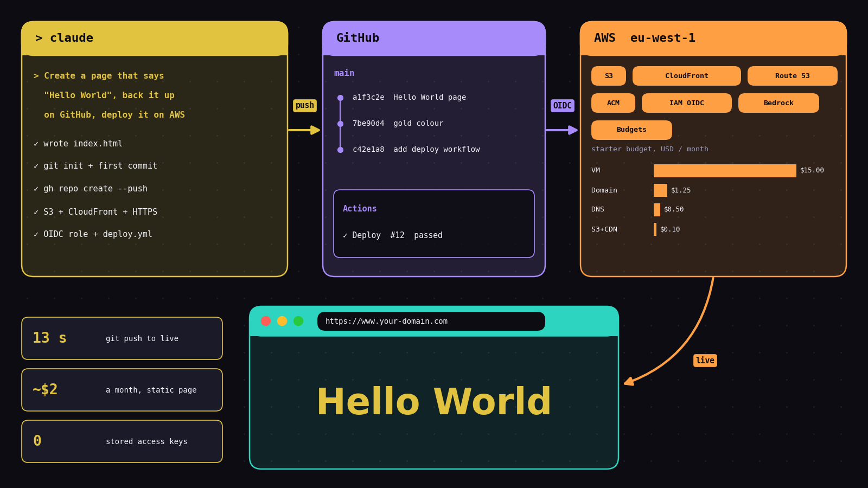Select the c42e1a8 commit dot
868x488 pixels.
click(340, 150)
